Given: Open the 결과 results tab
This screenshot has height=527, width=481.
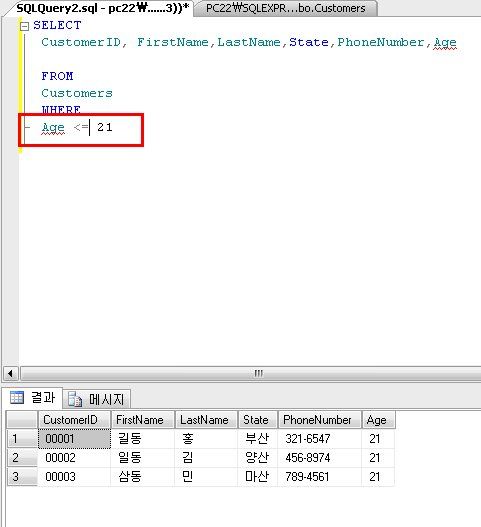Looking at the screenshot, I should tap(32, 398).
